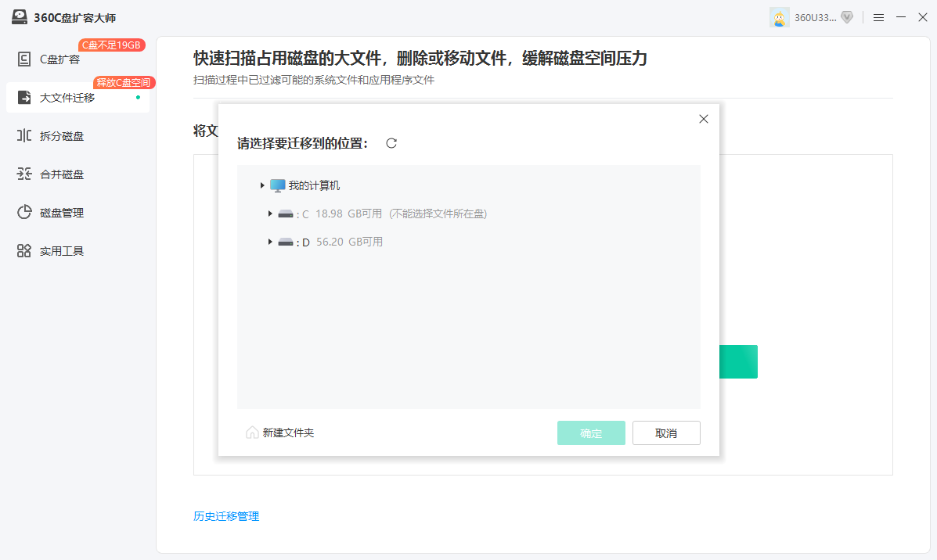Open the hamburger main menu
Screen dimensions: 937x560
point(878,18)
